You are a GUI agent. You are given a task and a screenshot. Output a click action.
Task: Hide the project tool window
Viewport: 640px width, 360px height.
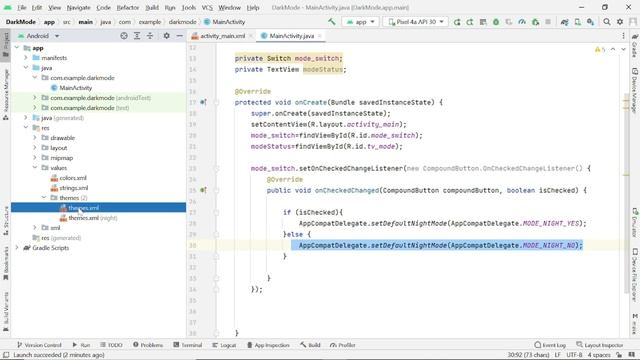tap(180, 36)
